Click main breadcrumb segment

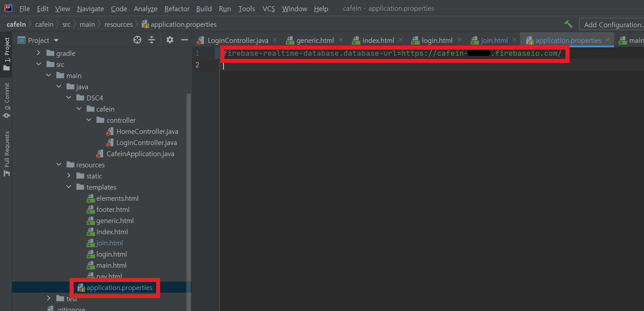click(x=87, y=24)
